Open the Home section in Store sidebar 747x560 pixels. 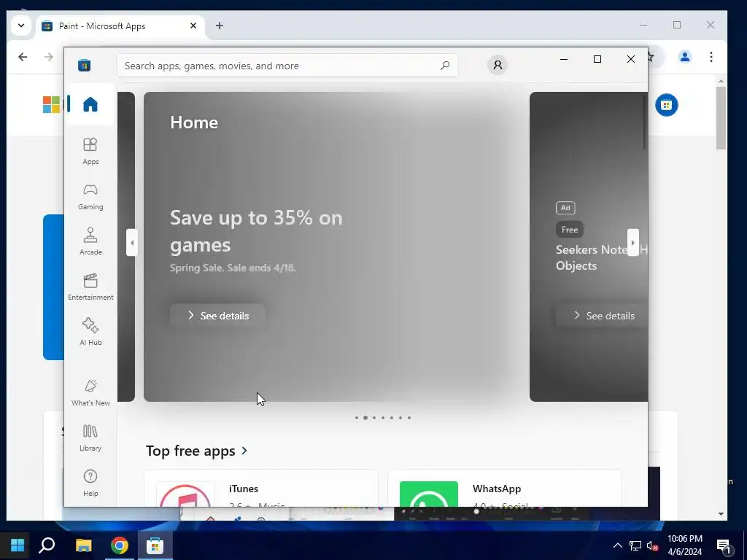click(x=90, y=104)
